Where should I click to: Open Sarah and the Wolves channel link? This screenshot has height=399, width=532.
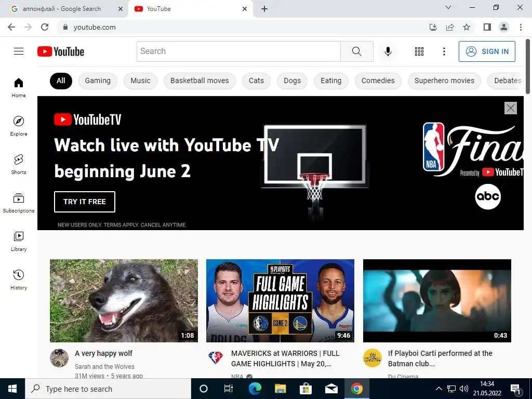coord(104,366)
